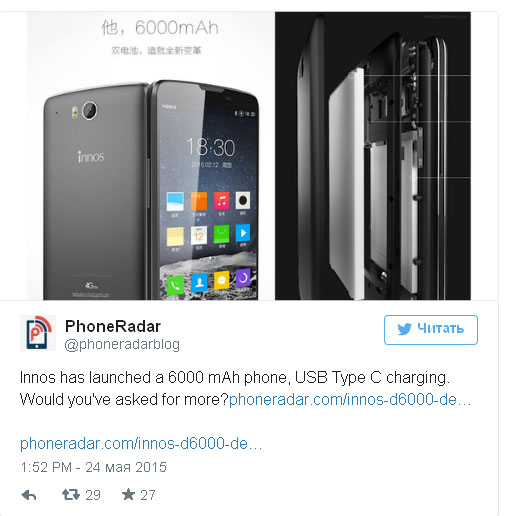Click the favorite star icon
The width and height of the screenshot is (527, 516).
pos(128,494)
